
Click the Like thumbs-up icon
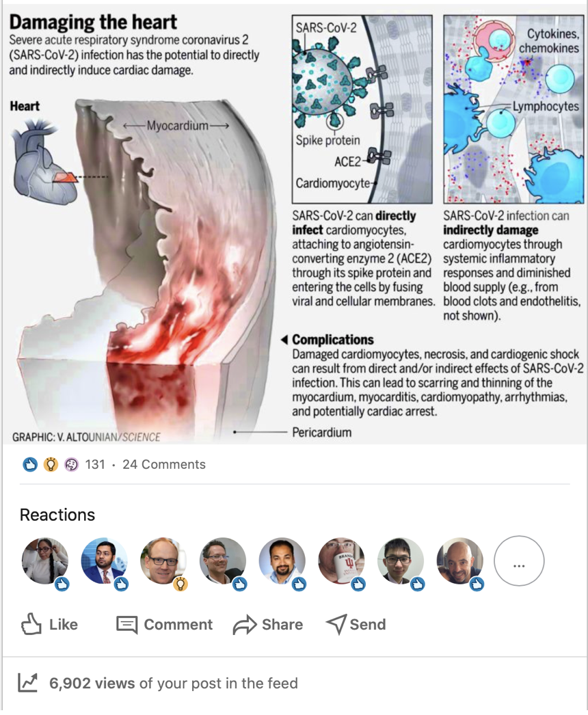coord(31,624)
